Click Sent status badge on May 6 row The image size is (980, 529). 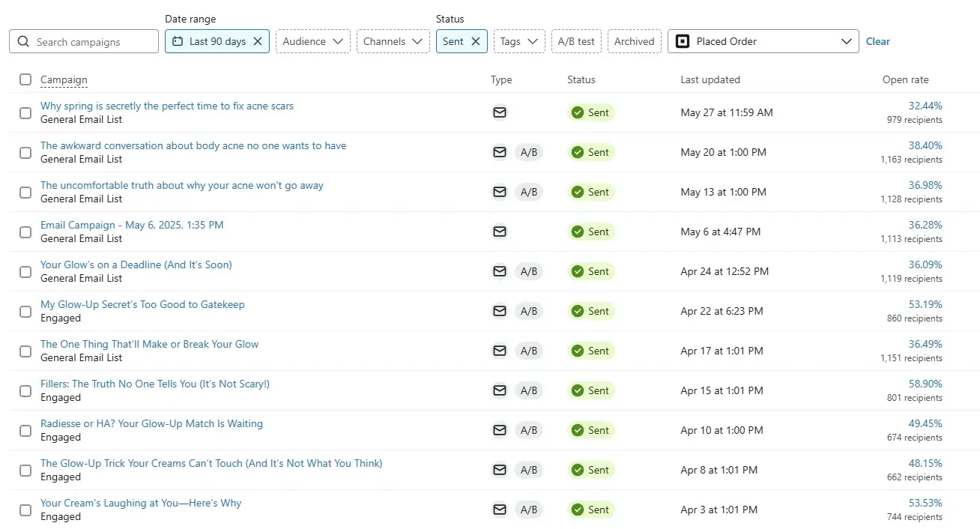[590, 232]
